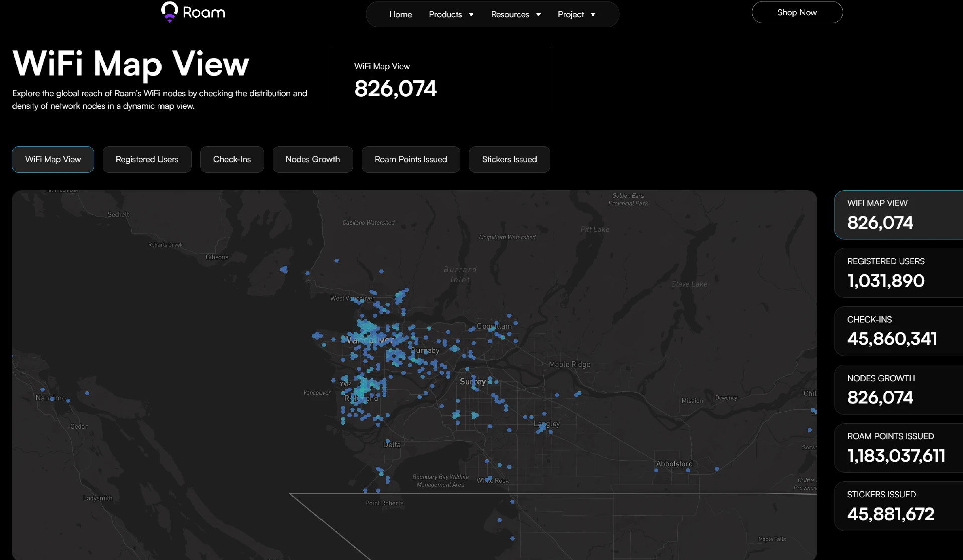Expand the Resources dropdown arrow
Screen dimensions: 963x560
(538, 15)
